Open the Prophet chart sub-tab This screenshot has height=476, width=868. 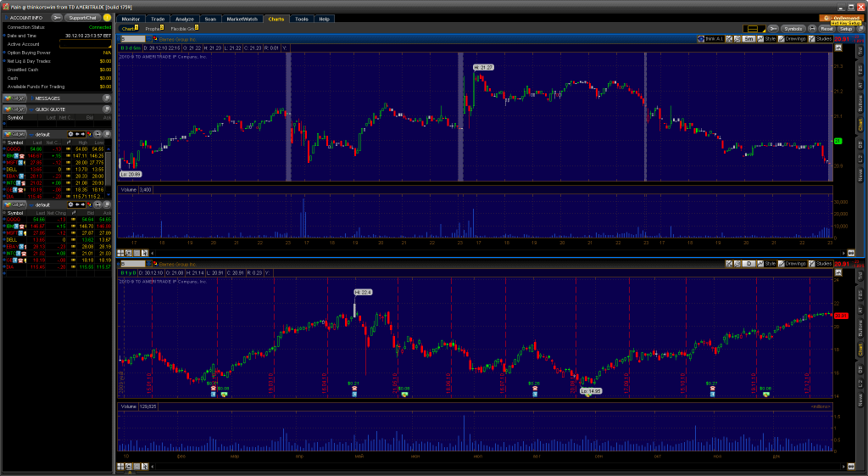[153, 29]
